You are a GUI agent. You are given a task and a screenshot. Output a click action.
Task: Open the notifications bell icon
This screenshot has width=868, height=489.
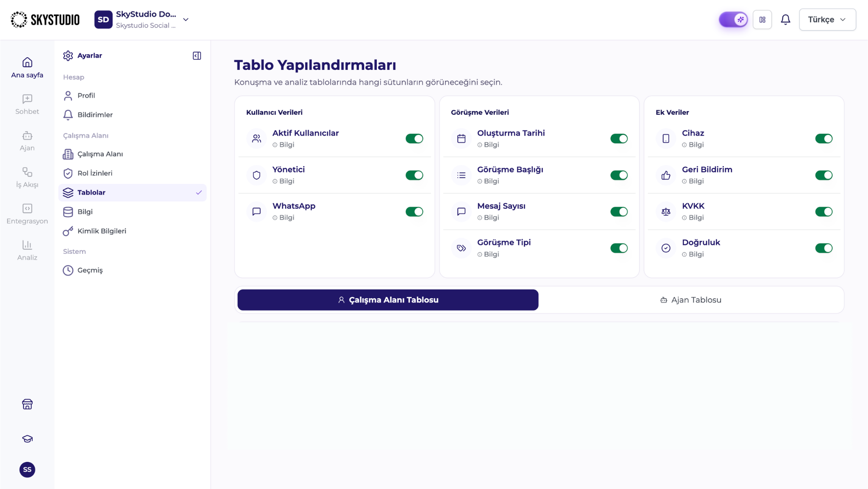785,19
